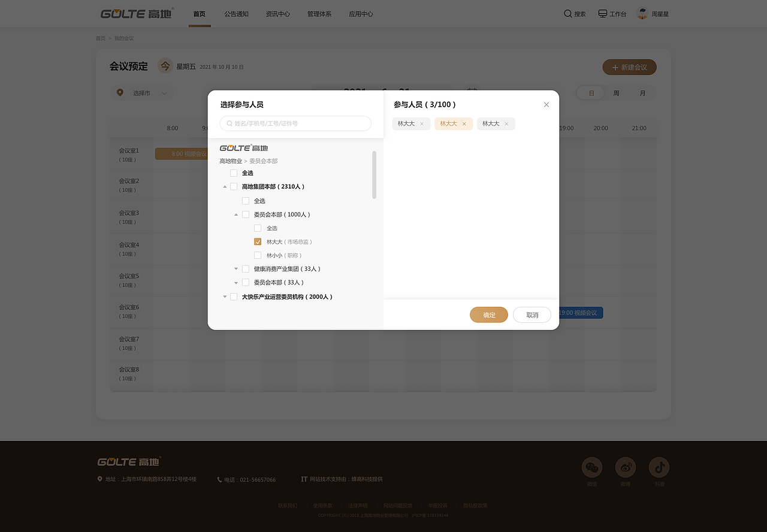
Task: Click the GOLTE 高地 logo inside dialog tree
Action: pos(244,147)
